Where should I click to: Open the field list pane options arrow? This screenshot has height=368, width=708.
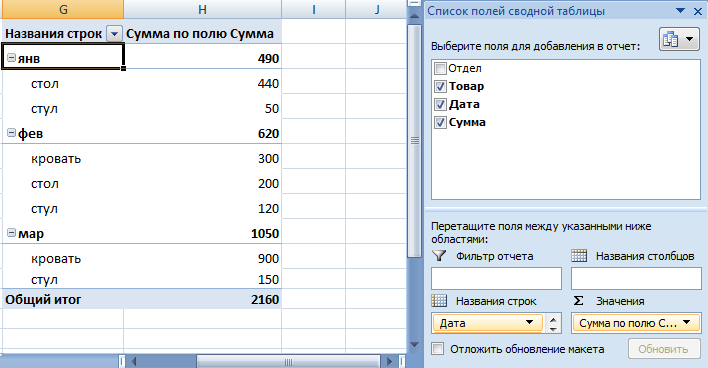pyautogui.click(x=680, y=10)
